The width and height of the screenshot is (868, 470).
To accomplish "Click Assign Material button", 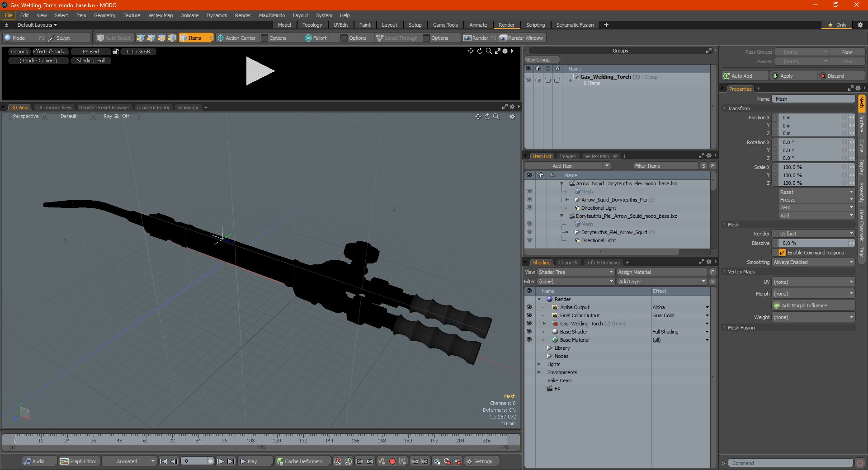I will pos(662,272).
